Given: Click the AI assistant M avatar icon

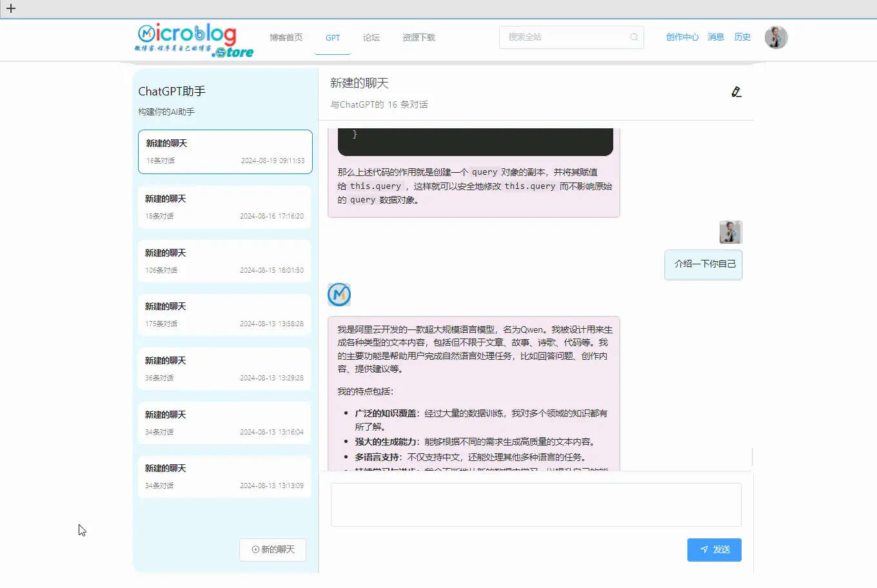Looking at the screenshot, I should click(339, 295).
